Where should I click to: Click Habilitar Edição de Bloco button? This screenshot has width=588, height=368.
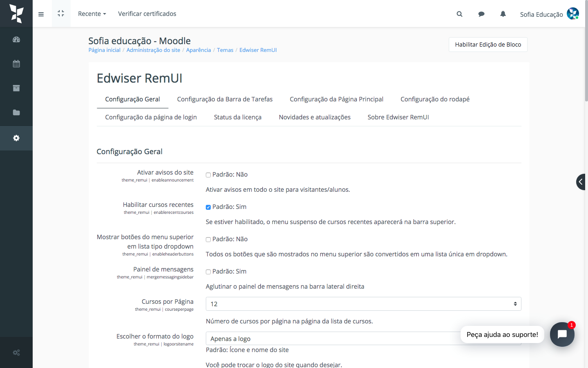488,45
